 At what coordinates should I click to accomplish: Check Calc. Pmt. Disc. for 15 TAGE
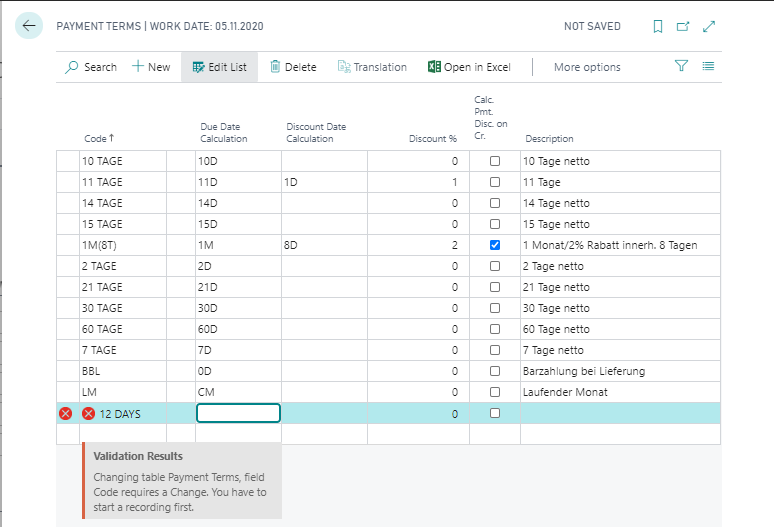pos(495,224)
